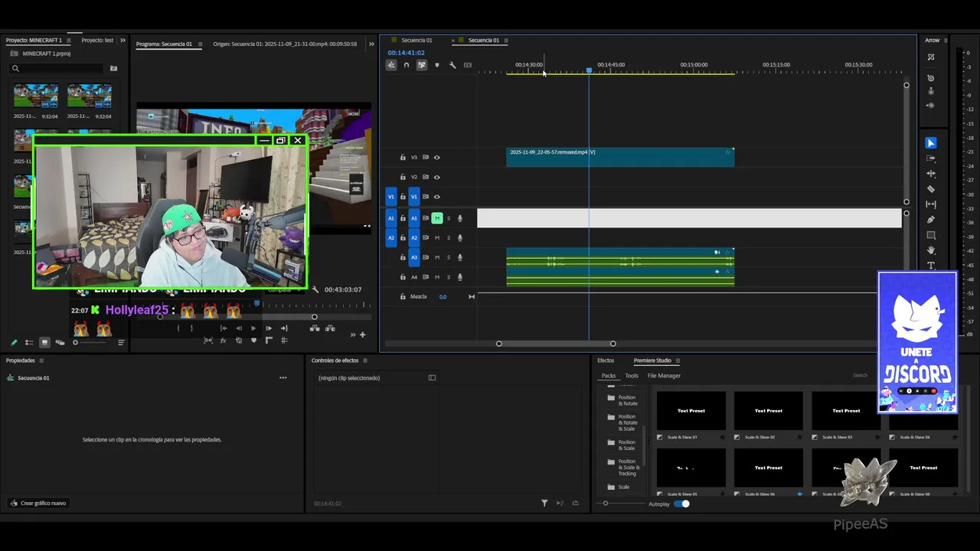Select the Track Select Forward tool
Image resolution: width=980 pixels, height=551 pixels.
click(931, 158)
